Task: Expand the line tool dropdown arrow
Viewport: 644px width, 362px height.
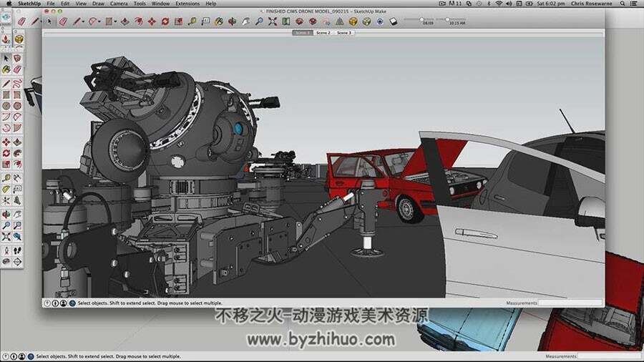Action: click(x=83, y=21)
